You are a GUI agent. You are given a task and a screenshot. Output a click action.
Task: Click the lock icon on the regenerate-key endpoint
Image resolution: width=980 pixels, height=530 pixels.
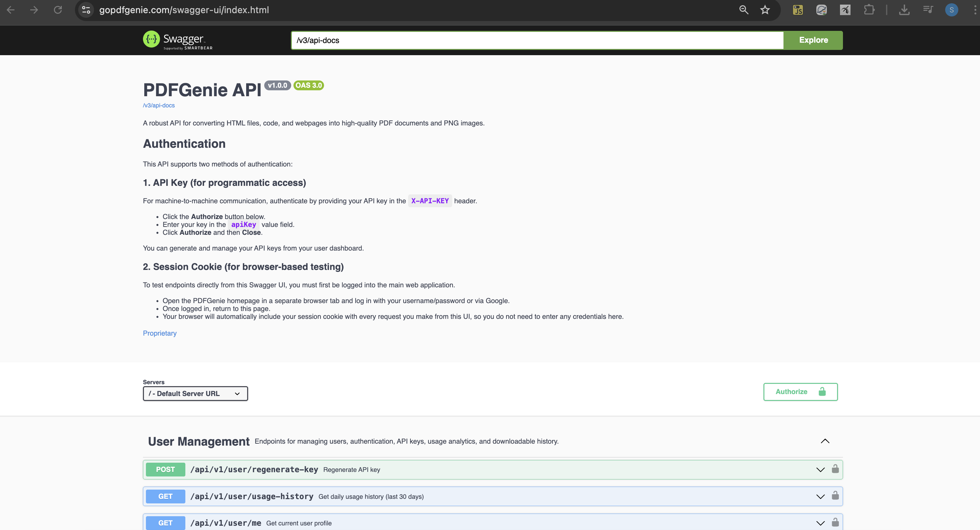point(835,469)
